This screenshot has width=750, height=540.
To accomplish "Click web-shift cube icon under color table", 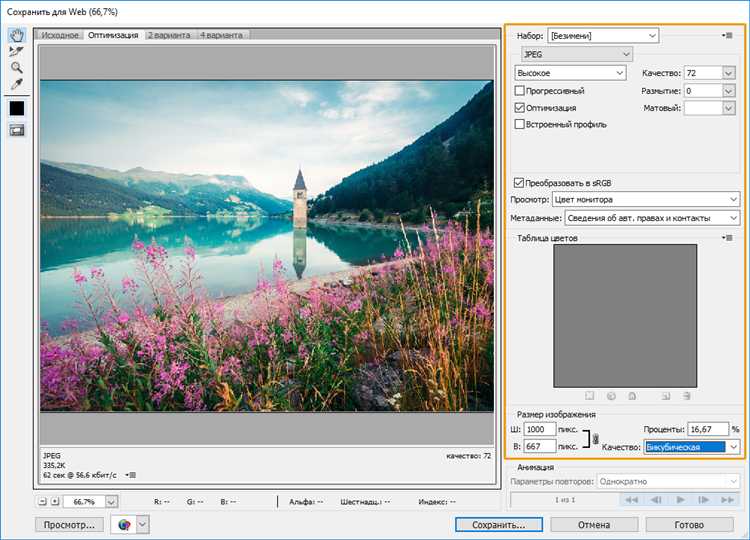I will (x=611, y=396).
